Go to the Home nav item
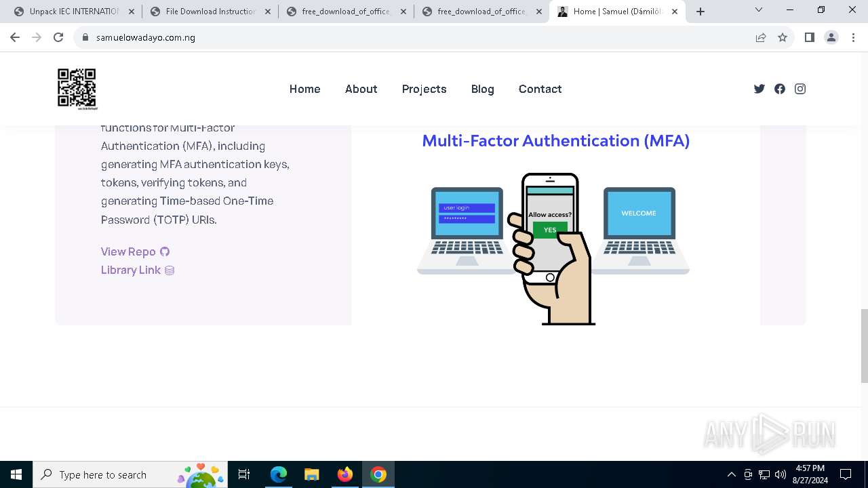Viewport: 868px width, 488px height. point(304,89)
